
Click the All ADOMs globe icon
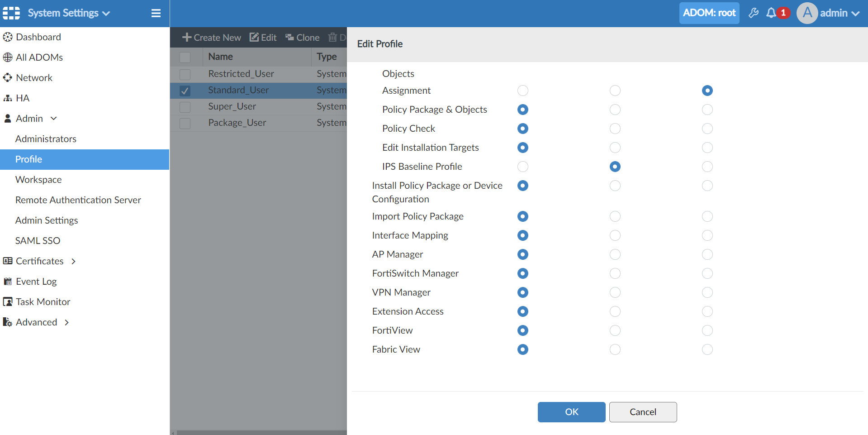[8, 57]
